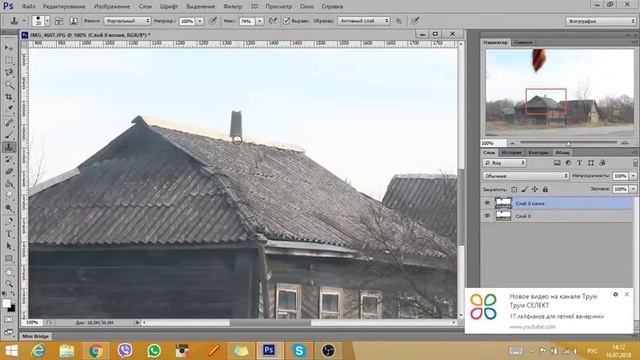This screenshot has width=640, height=360.
Task: Open the Изображение menu
Action: tap(112, 7)
